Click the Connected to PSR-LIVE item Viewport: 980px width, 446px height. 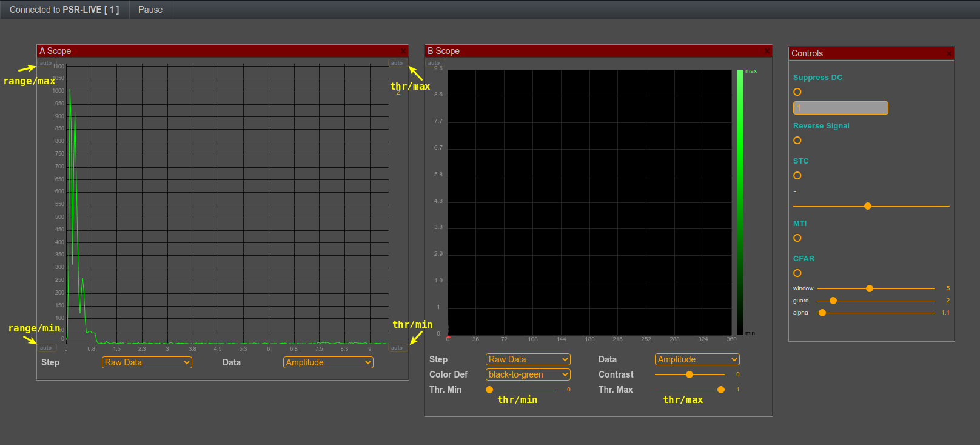click(x=64, y=10)
